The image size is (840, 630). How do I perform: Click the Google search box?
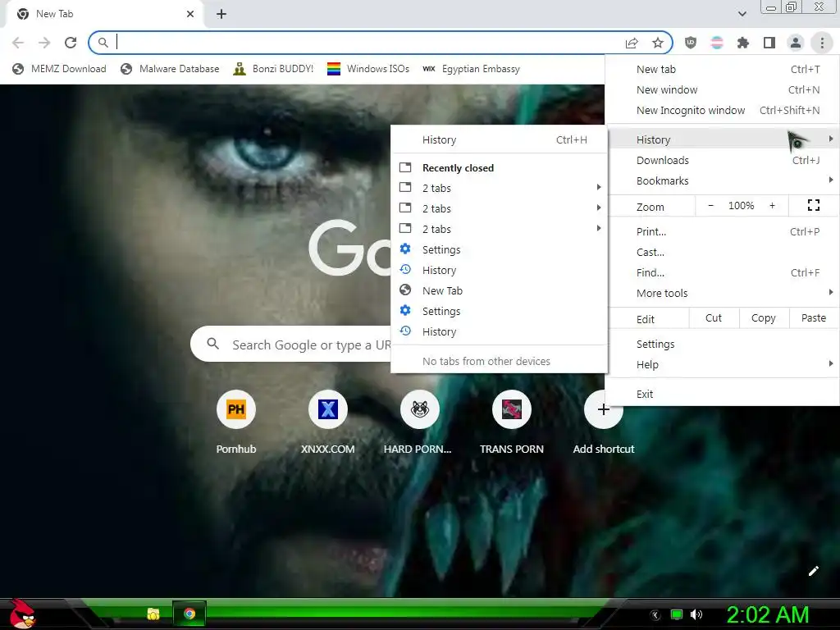[x=292, y=344]
